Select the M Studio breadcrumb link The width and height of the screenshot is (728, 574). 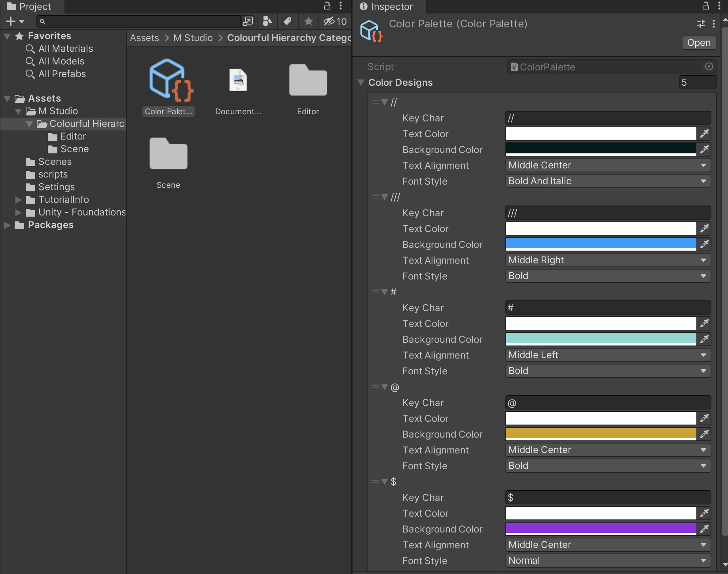click(193, 38)
